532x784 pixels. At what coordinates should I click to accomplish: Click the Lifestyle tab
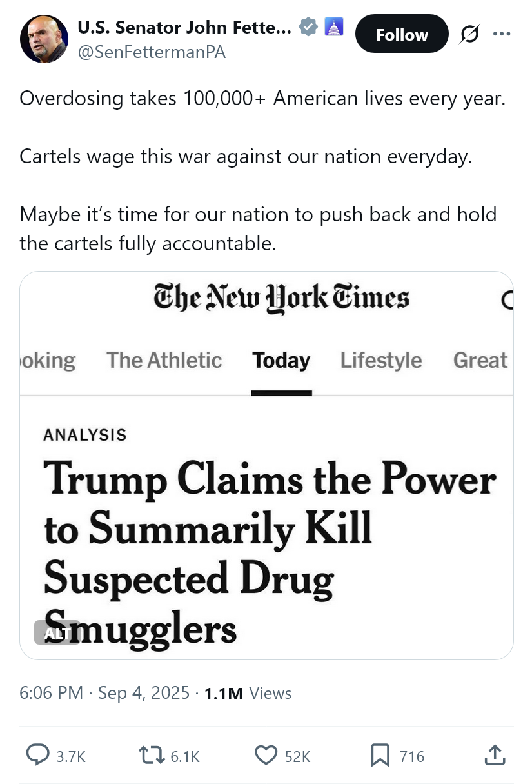click(381, 360)
